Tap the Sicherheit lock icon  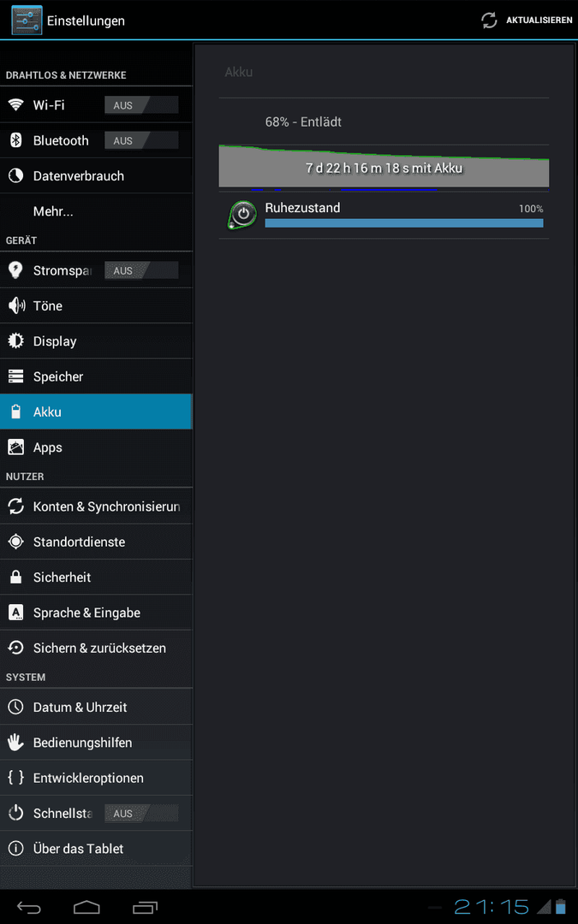click(16, 577)
